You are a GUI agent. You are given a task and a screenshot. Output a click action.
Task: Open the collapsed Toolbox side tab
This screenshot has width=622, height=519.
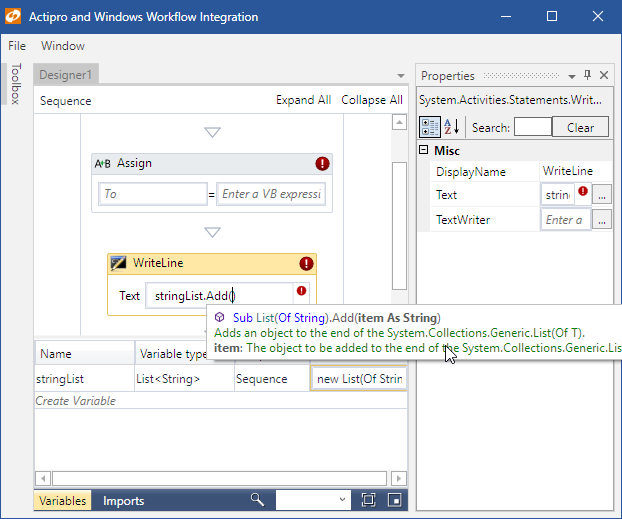[15, 84]
